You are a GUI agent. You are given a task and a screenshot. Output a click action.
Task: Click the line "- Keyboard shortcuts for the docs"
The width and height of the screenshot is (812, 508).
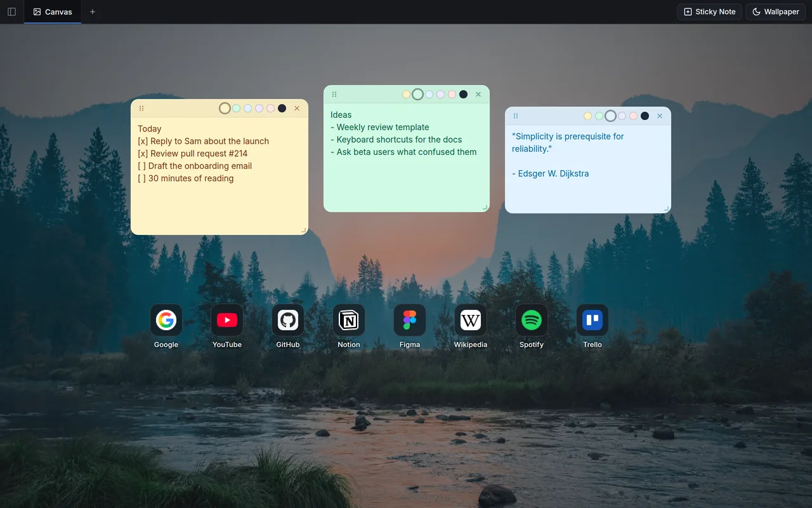click(396, 140)
